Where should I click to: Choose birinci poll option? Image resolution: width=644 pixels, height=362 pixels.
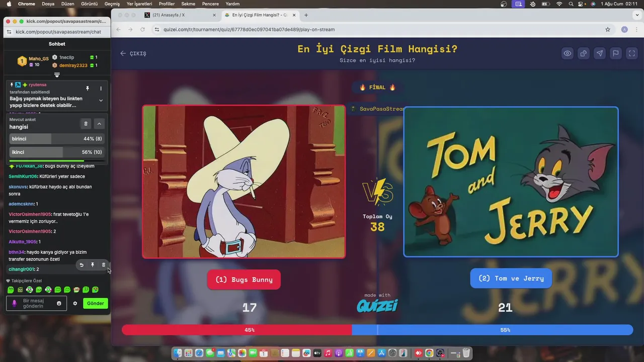click(x=57, y=139)
